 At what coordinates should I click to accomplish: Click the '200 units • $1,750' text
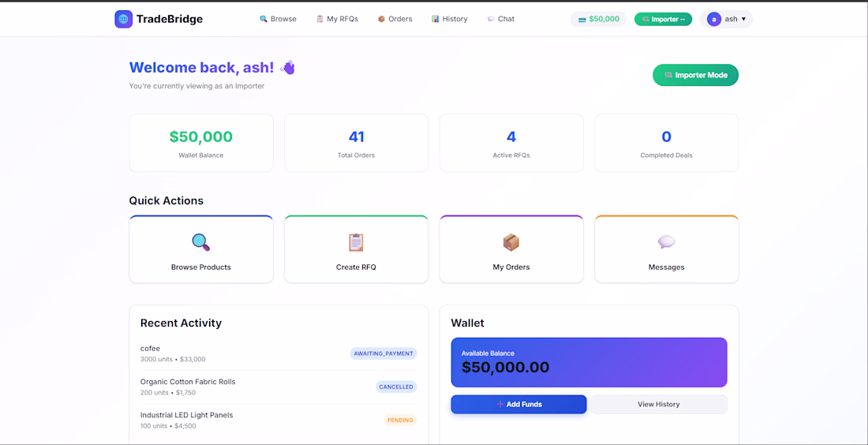168,392
